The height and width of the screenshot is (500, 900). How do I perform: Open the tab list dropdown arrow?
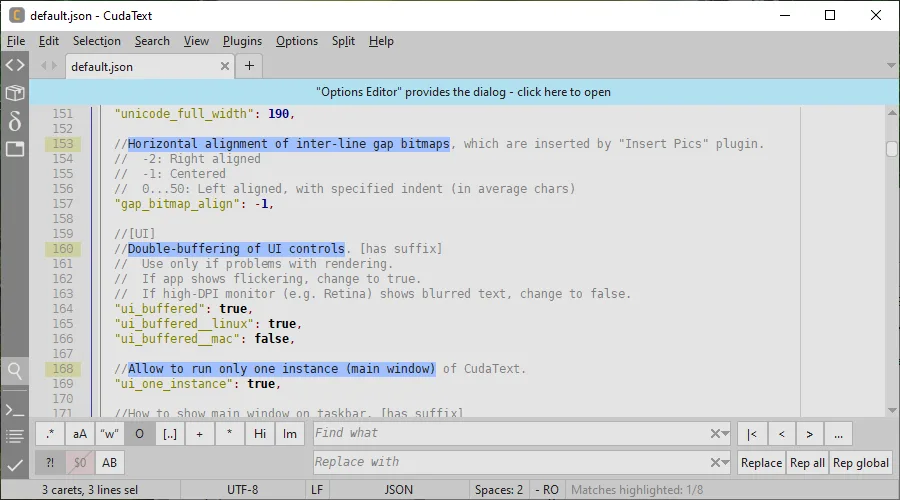coord(891,65)
